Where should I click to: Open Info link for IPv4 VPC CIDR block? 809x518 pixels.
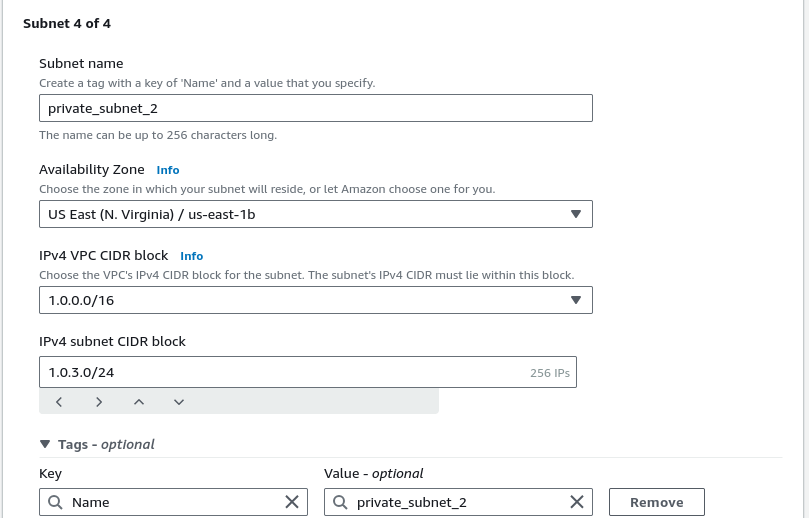(191, 256)
